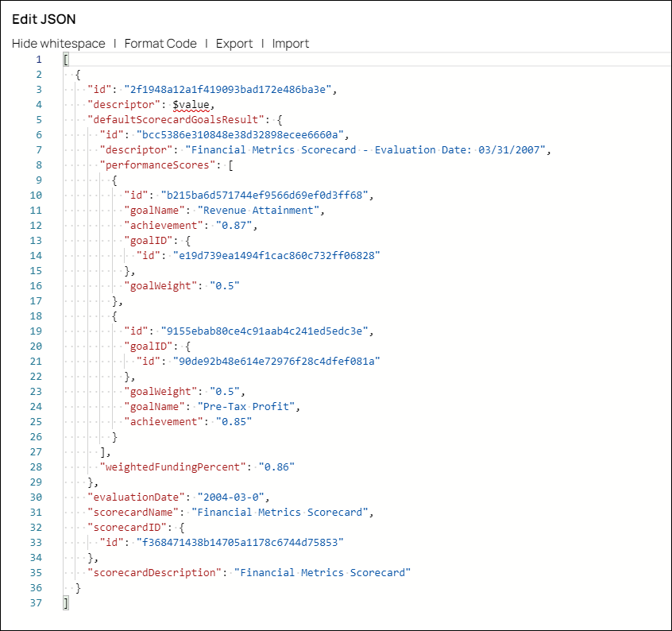The height and width of the screenshot is (631, 672).
Task: Click the $value token with red underline
Action: [191, 105]
